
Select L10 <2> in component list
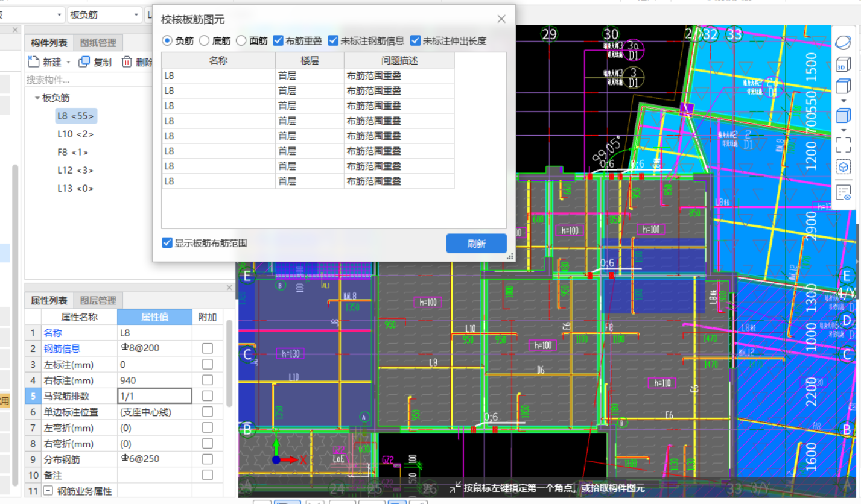[x=75, y=134]
